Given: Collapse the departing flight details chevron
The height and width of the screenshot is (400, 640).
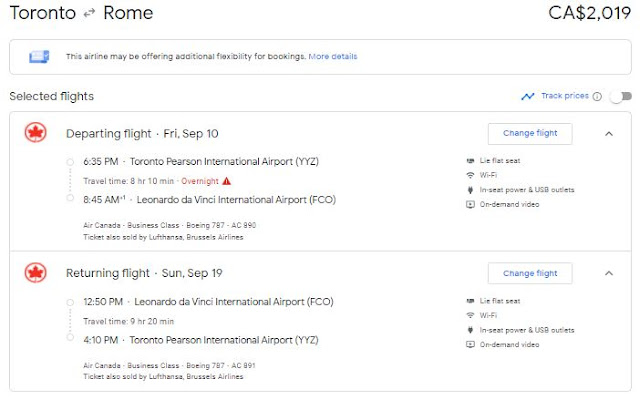Looking at the screenshot, I should [x=609, y=133].
